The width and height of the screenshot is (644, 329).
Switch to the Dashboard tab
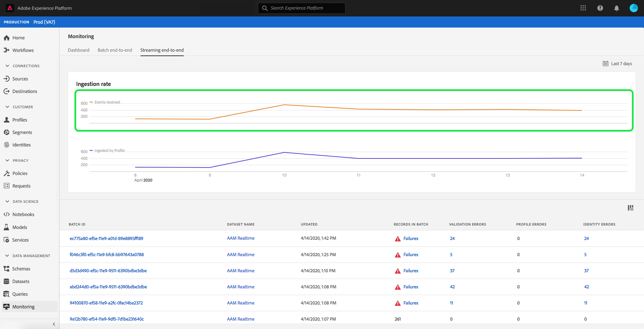(x=78, y=50)
